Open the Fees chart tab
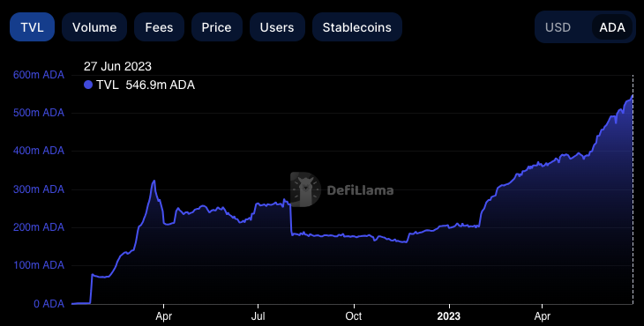 point(159,27)
